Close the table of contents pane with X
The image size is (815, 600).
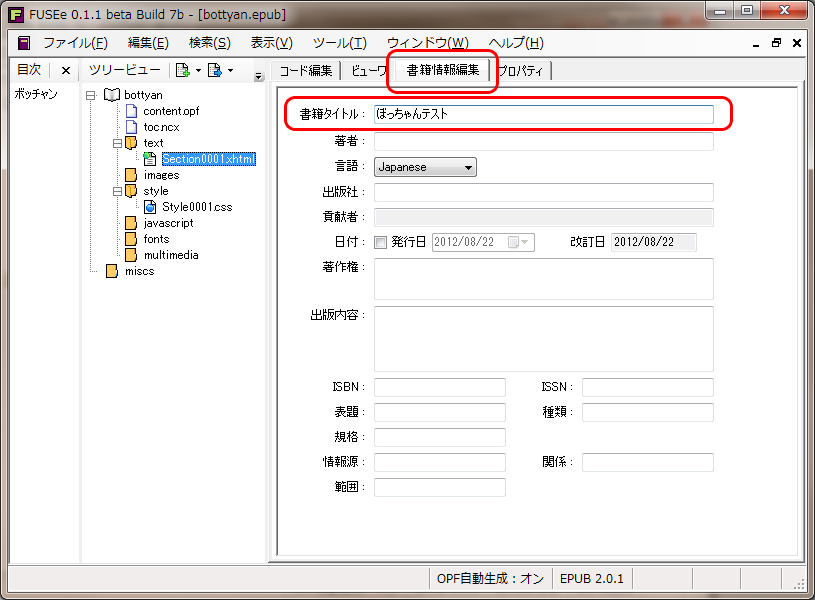[x=66, y=70]
